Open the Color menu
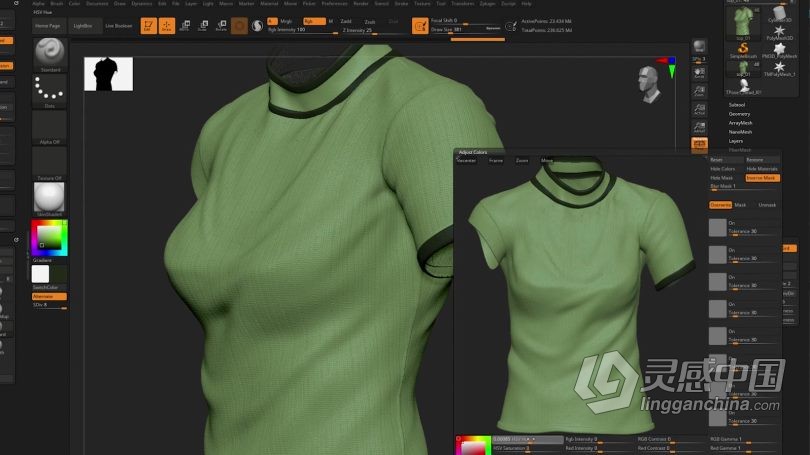Image resolution: width=810 pixels, height=455 pixels. [74, 4]
